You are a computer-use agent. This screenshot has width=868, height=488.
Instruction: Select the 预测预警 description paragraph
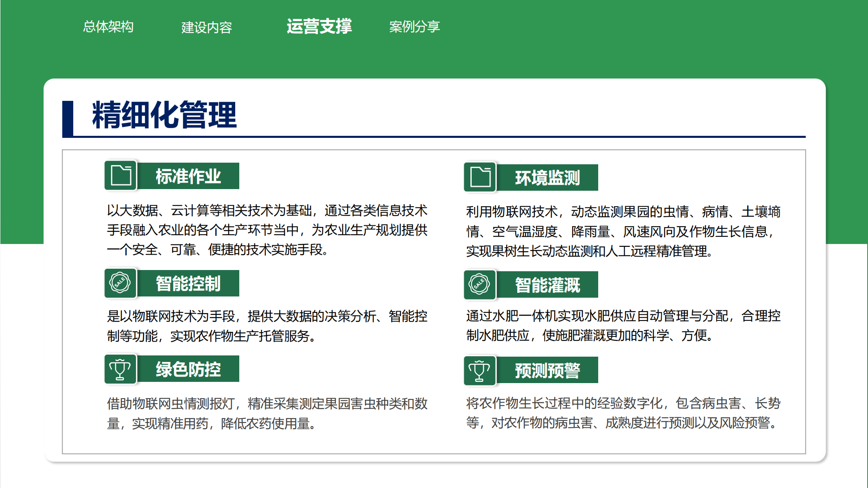point(623,413)
